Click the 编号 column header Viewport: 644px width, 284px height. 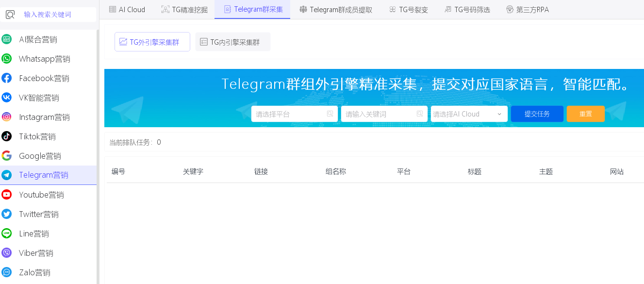118,171
